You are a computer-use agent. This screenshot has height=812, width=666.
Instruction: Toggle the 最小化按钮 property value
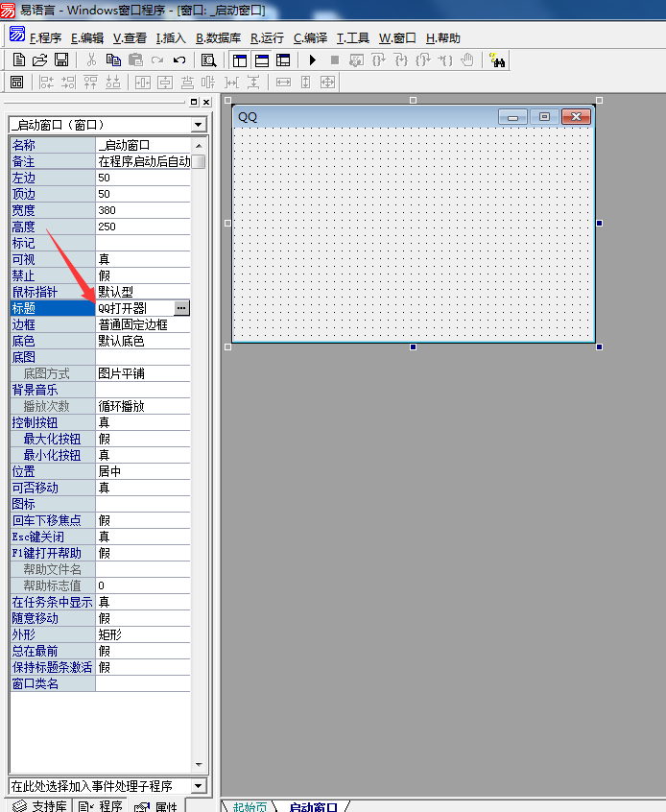143,455
